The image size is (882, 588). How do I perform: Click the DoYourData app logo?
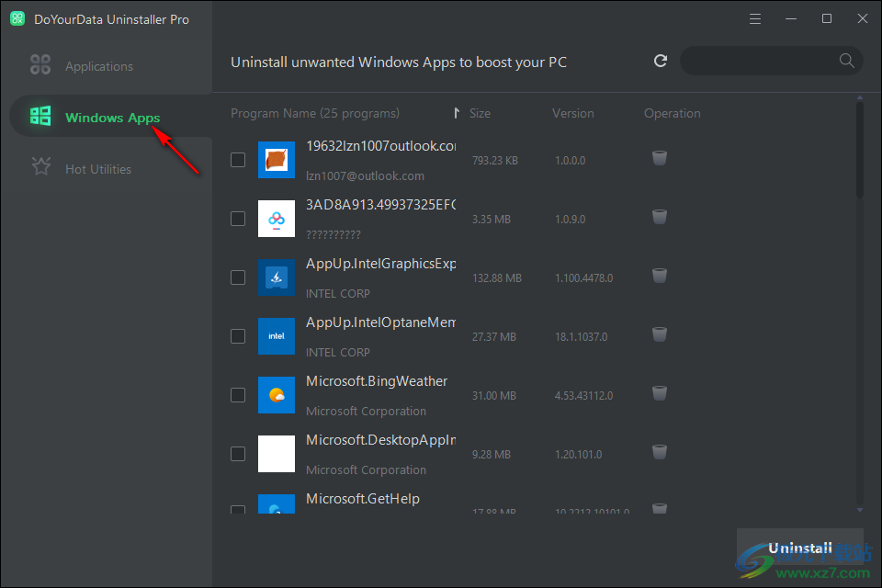[x=17, y=18]
